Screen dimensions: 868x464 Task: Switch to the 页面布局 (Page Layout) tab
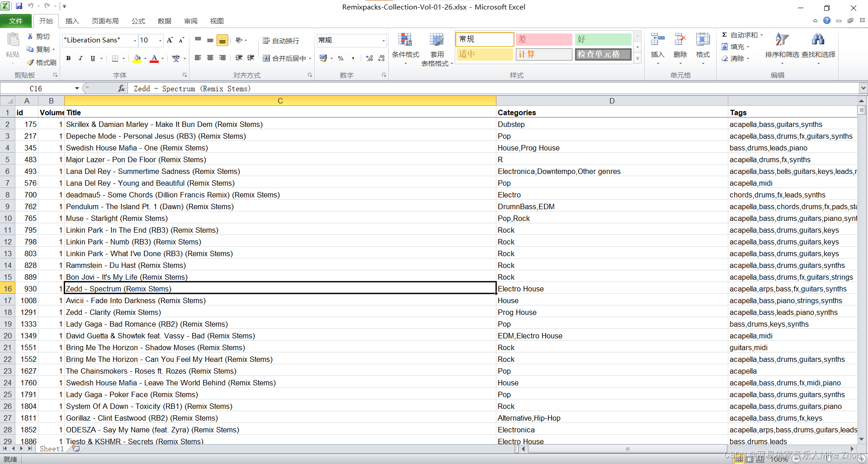coord(105,21)
